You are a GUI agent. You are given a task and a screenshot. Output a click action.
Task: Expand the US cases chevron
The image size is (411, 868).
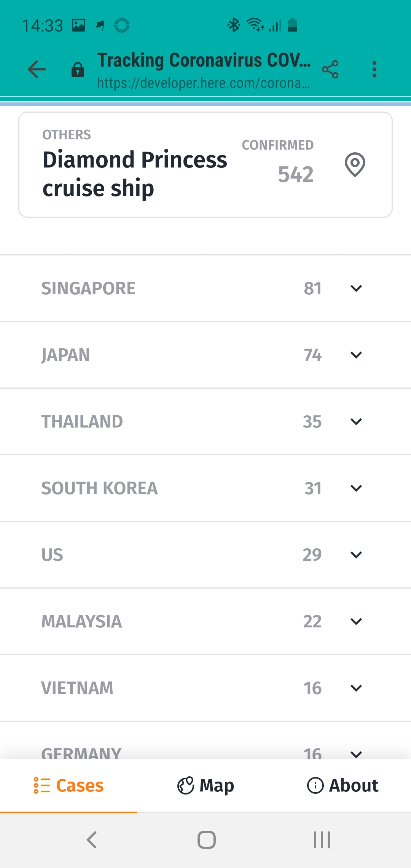tap(356, 555)
